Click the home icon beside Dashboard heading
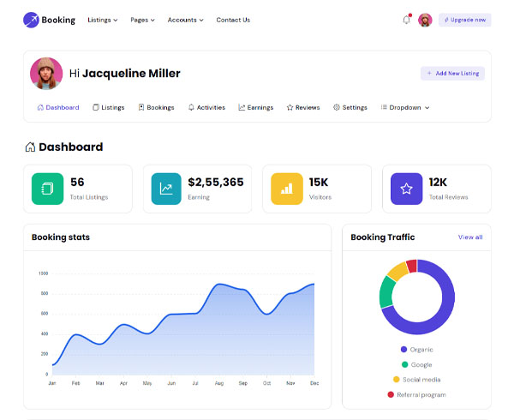 tap(30, 147)
